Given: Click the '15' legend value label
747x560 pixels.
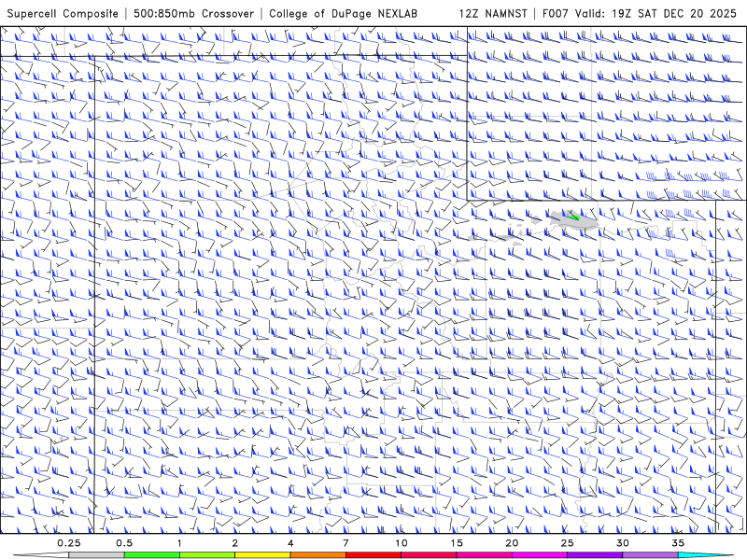Looking at the screenshot, I should tap(457, 543).
